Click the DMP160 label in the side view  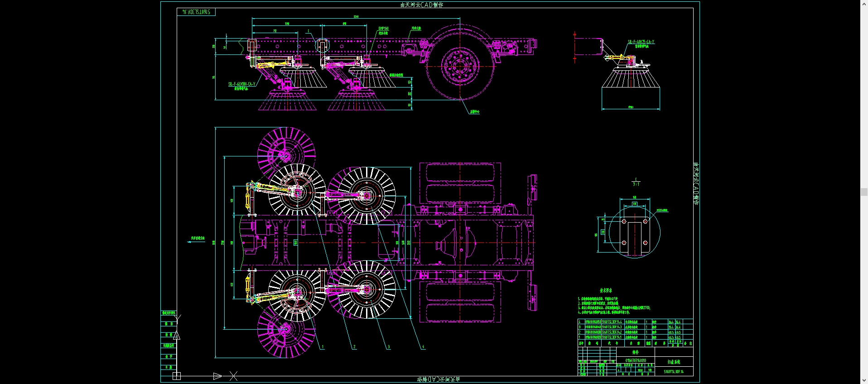pyautogui.click(x=383, y=29)
